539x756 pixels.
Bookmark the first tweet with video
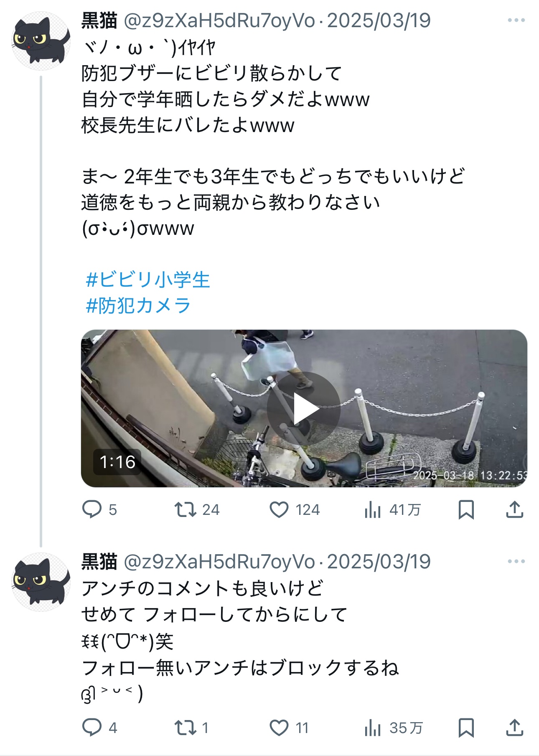pos(466,509)
